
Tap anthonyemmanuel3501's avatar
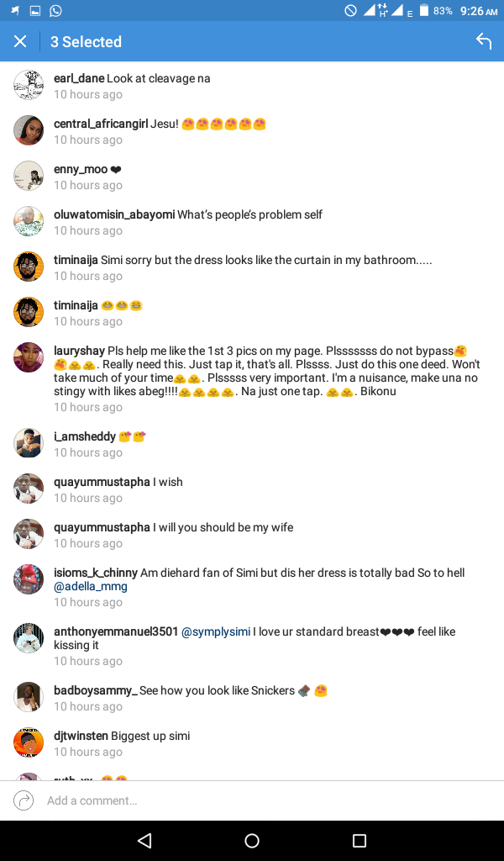pos(29,638)
